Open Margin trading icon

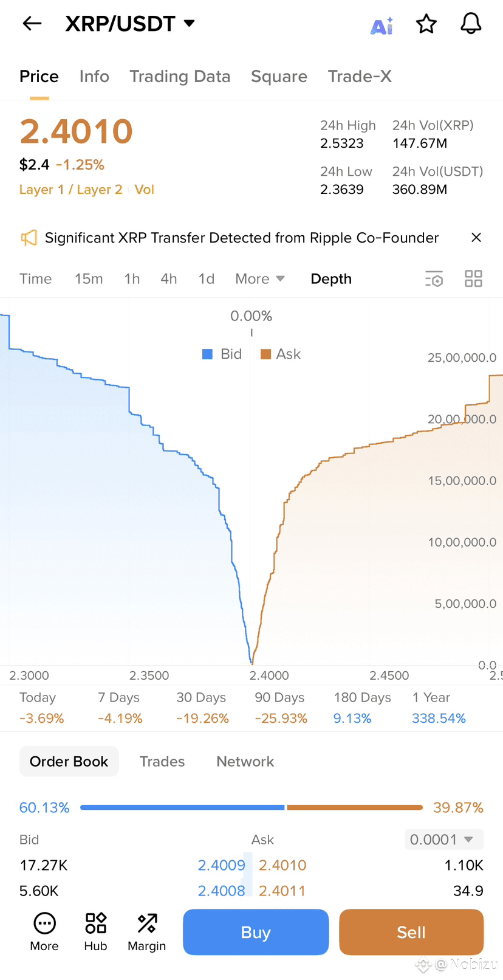[146, 932]
